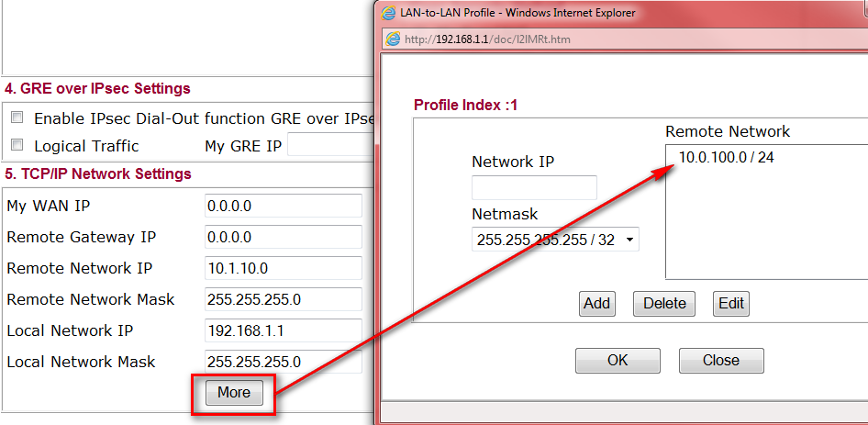Enable IPsec Dial-Out function GRE over IPsec
This screenshot has width=868, height=425.
(x=17, y=118)
